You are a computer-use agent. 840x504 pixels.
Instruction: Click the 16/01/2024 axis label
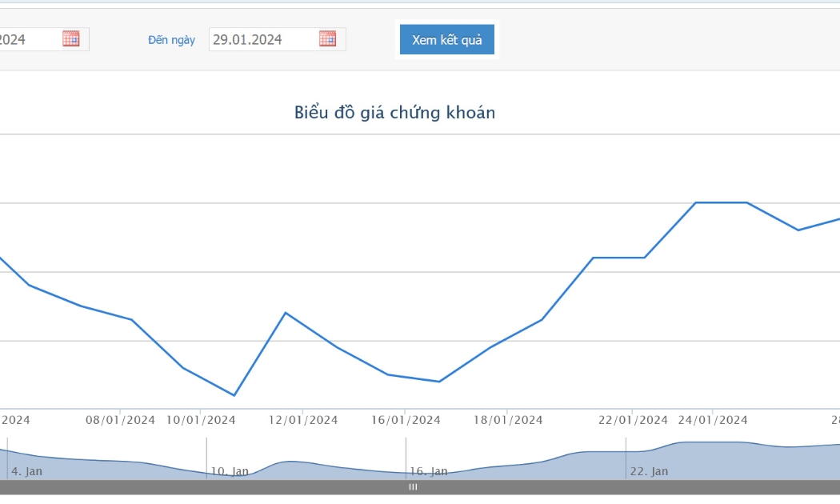(406, 421)
